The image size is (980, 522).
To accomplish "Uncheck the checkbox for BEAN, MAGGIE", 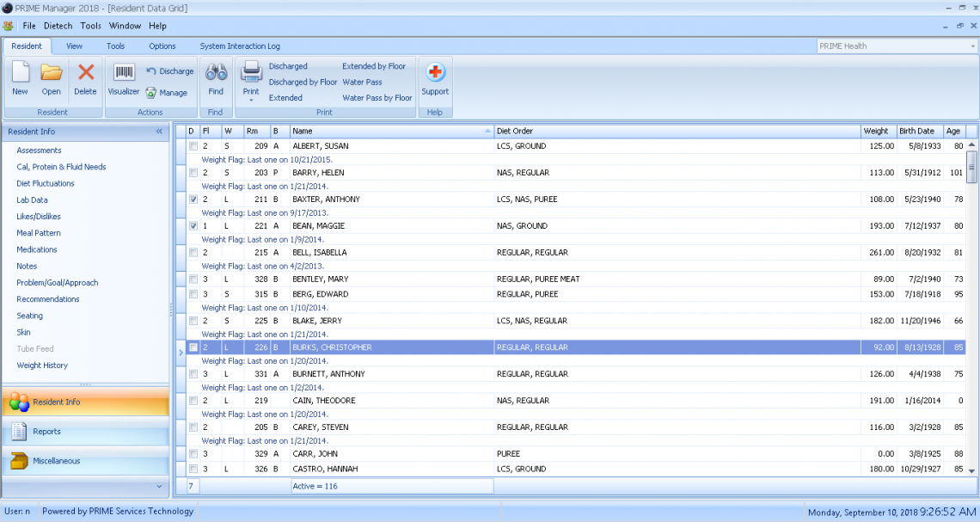I will pos(193,225).
